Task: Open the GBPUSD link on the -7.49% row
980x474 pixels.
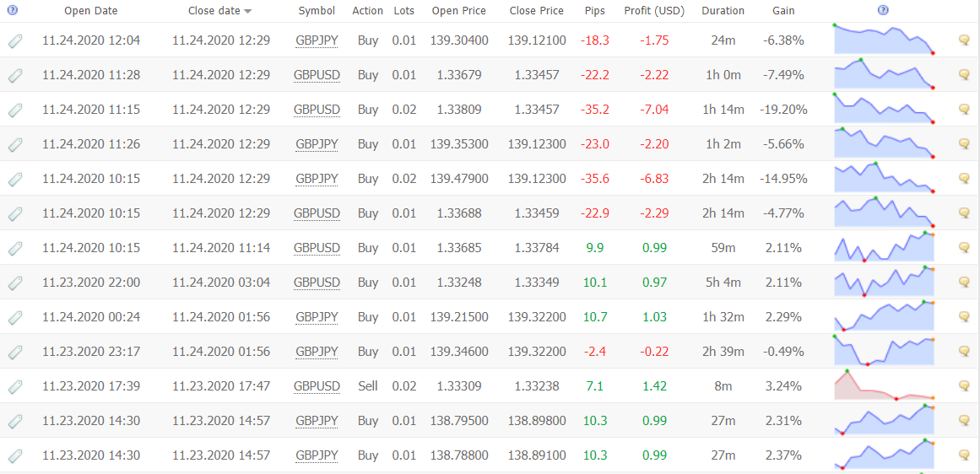Action: 317,75
